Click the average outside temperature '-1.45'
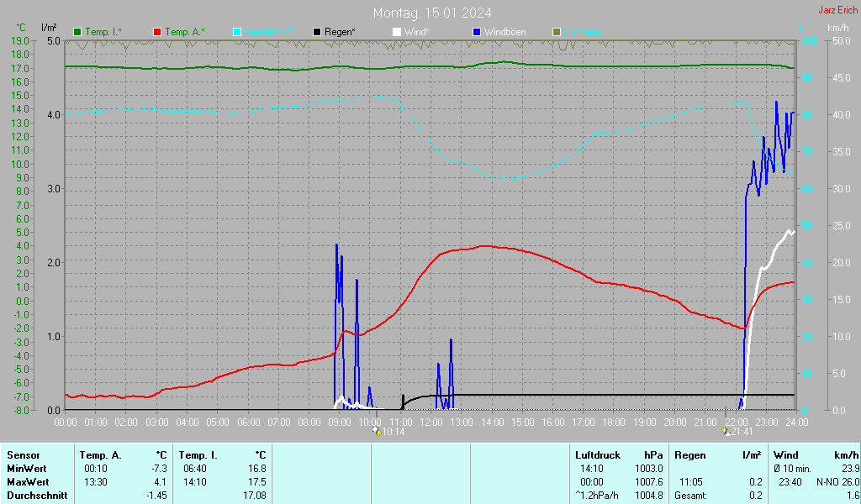 [157, 496]
